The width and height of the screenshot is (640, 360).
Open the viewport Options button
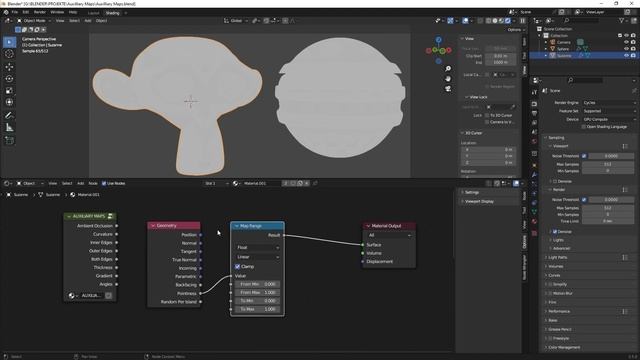pos(515,30)
